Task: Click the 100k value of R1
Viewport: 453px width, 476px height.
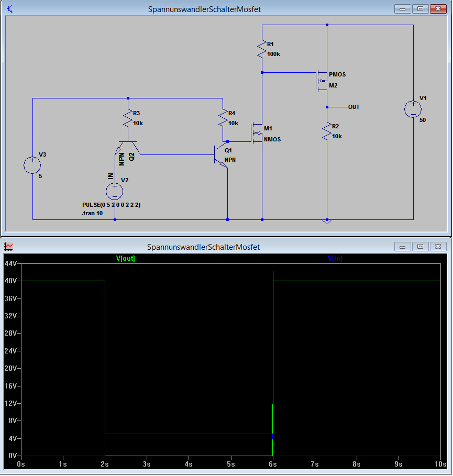Action: (x=273, y=54)
